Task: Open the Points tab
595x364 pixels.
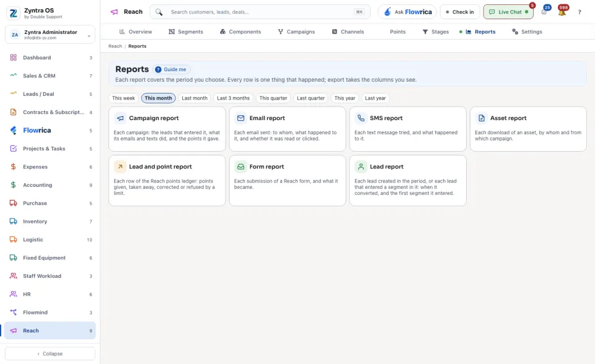Action: coord(398,32)
